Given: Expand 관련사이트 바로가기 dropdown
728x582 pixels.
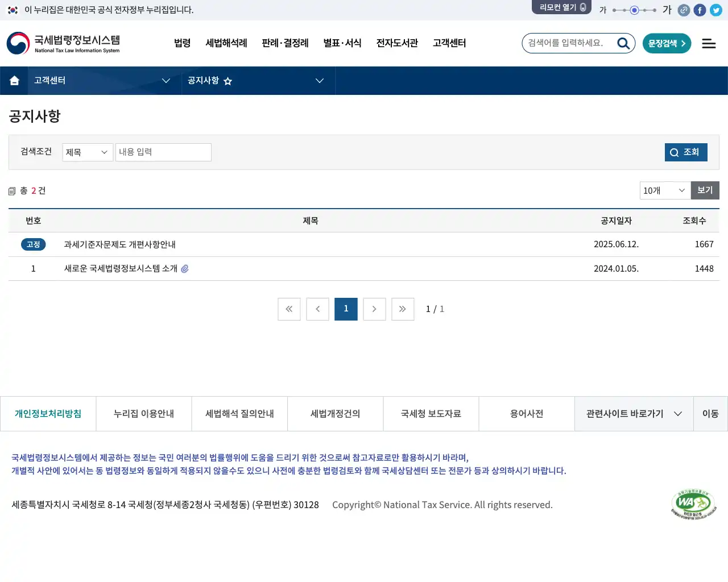Looking at the screenshot, I should point(634,414).
